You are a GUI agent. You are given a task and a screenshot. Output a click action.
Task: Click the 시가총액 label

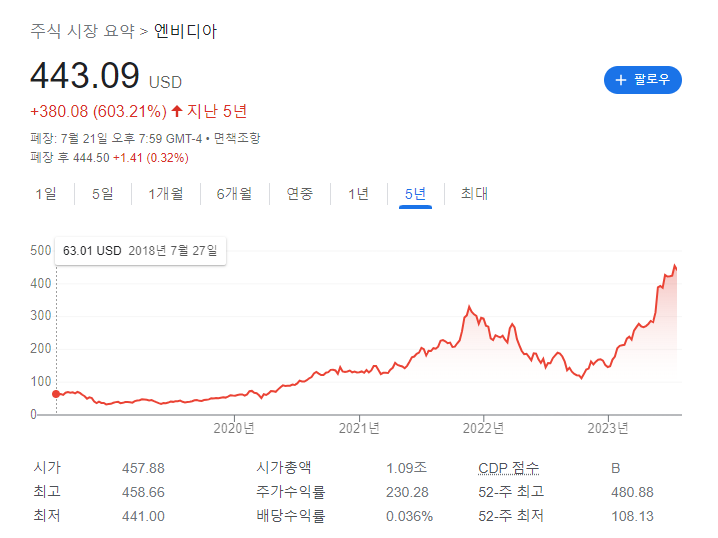tap(284, 467)
